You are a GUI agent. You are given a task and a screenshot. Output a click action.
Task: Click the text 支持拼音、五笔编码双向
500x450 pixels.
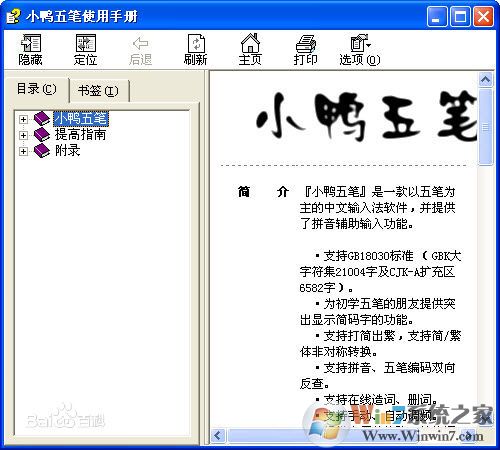coord(389,368)
